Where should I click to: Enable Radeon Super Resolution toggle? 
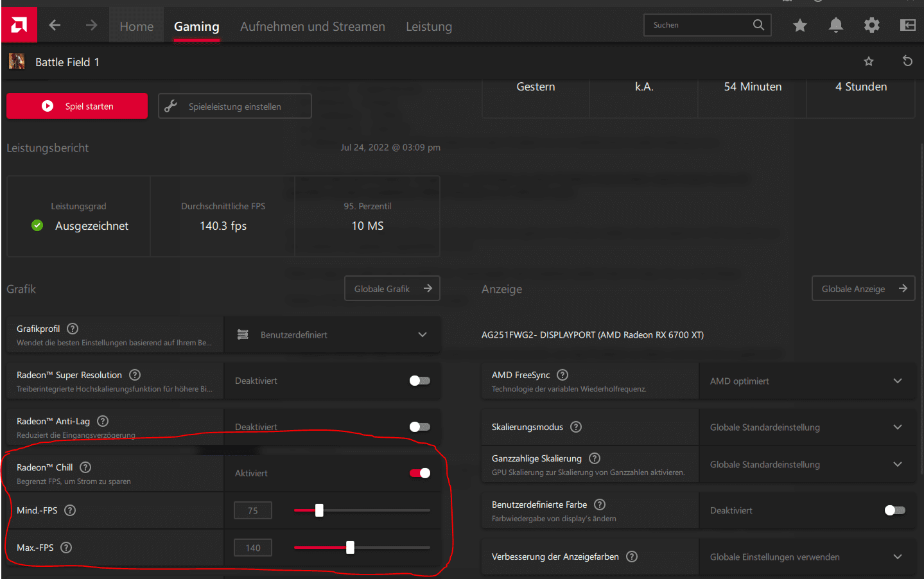point(420,381)
